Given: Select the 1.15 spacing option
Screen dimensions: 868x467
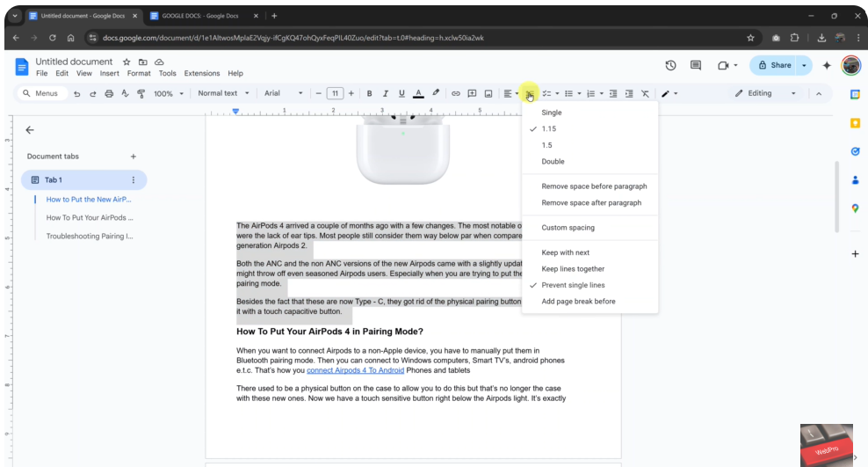Looking at the screenshot, I should click(590, 128).
